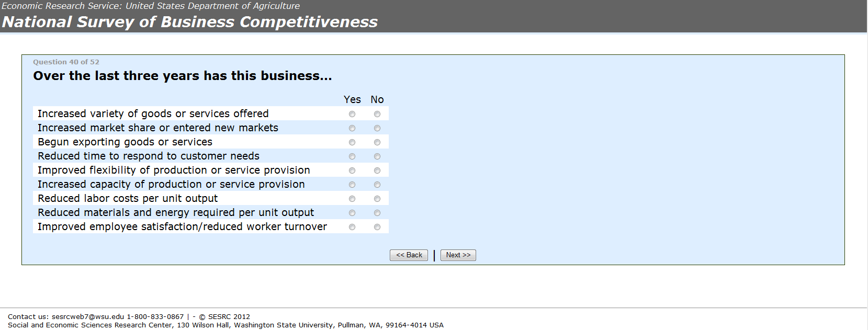The image size is (868, 330).
Task: Select No for improved employee satisfaction
Action: tap(377, 227)
